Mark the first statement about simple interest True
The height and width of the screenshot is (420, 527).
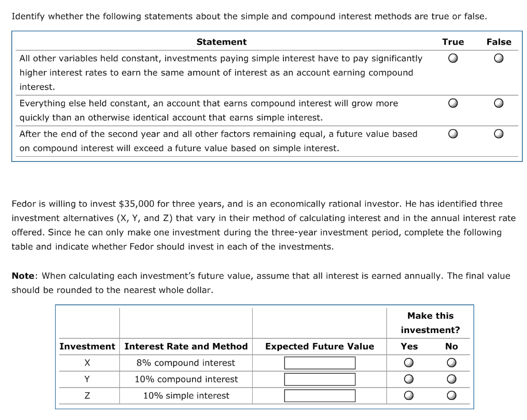tap(453, 58)
